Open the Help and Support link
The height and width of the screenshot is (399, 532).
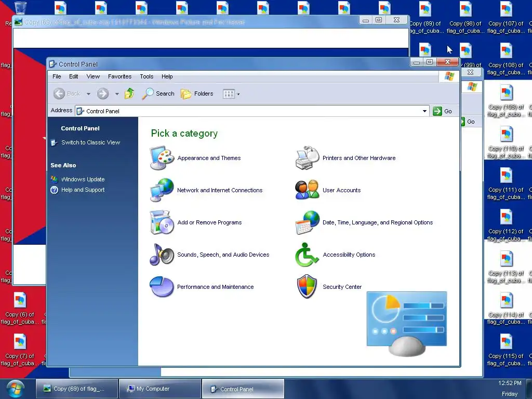tap(83, 190)
